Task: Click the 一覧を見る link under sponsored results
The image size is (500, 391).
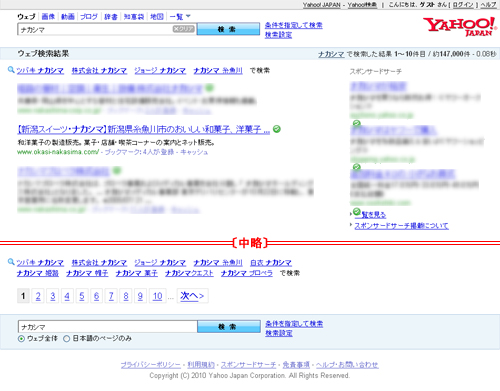Action: [371, 214]
